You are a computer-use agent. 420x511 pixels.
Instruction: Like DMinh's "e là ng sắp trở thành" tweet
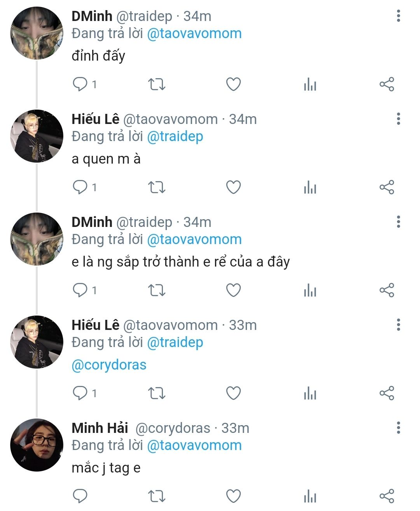[233, 290]
